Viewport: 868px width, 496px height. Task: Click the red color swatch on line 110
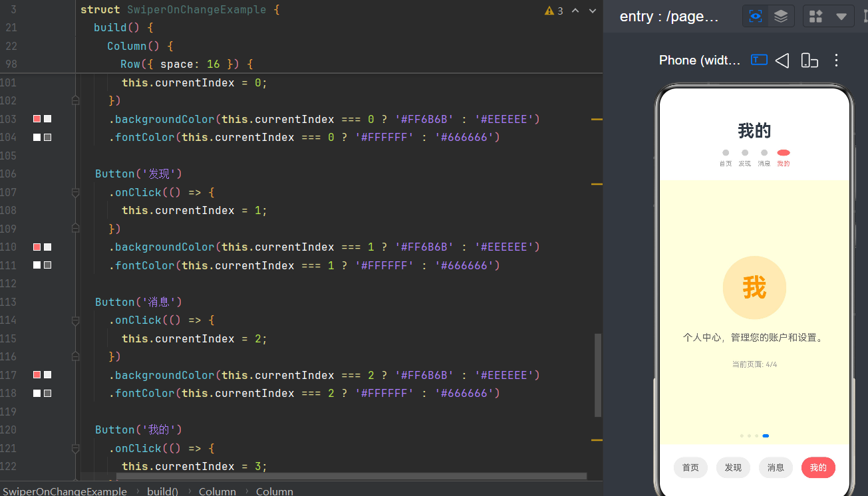(x=37, y=247)
